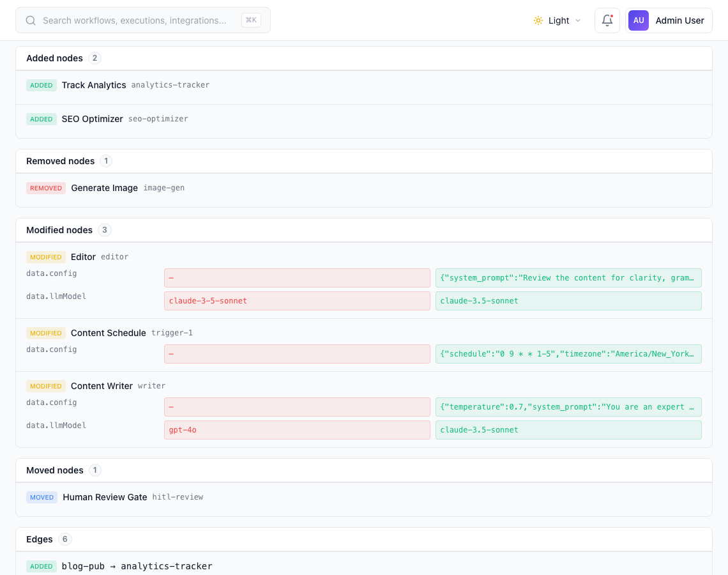
Task: Select the Generate Image node name
Action: click(105, 188)
